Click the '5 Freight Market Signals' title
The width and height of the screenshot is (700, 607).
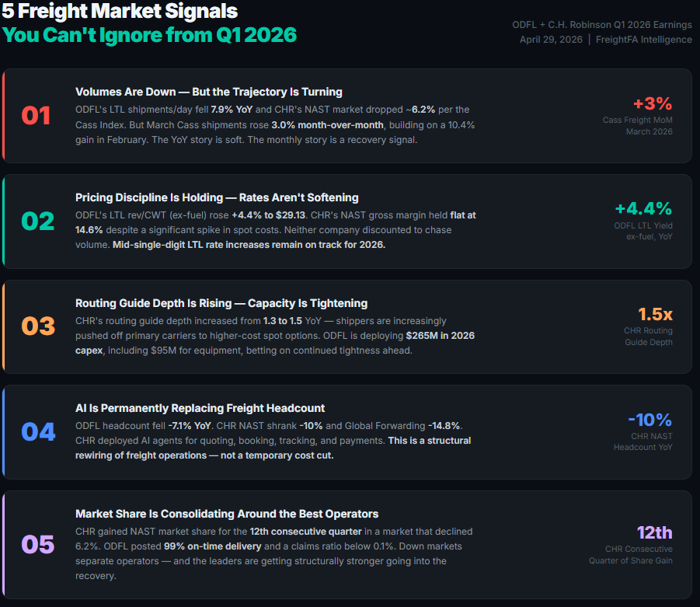tap(120, 11)
